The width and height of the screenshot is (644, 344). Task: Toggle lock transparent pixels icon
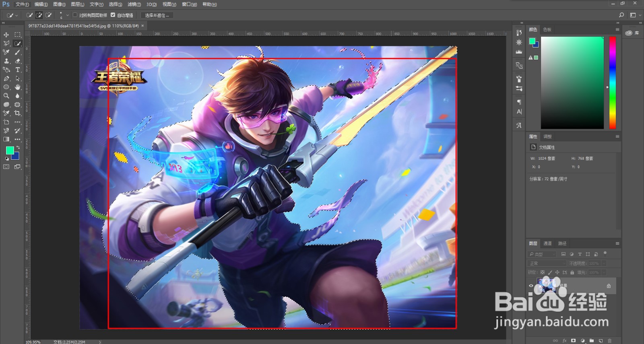[543, 272]
